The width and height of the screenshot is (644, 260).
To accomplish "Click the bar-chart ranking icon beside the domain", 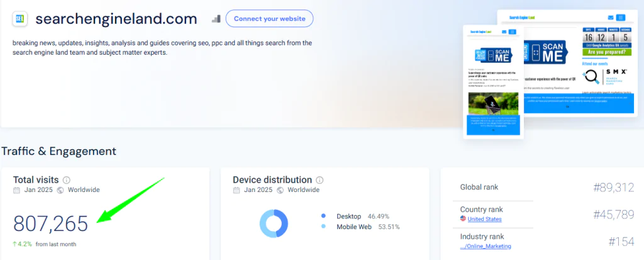I will (x=216, y=19).
